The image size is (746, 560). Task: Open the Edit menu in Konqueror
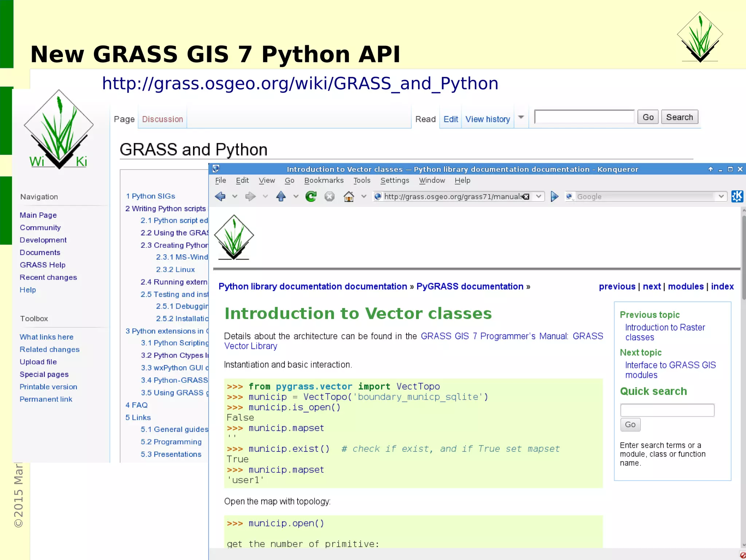tap(242, 180)
